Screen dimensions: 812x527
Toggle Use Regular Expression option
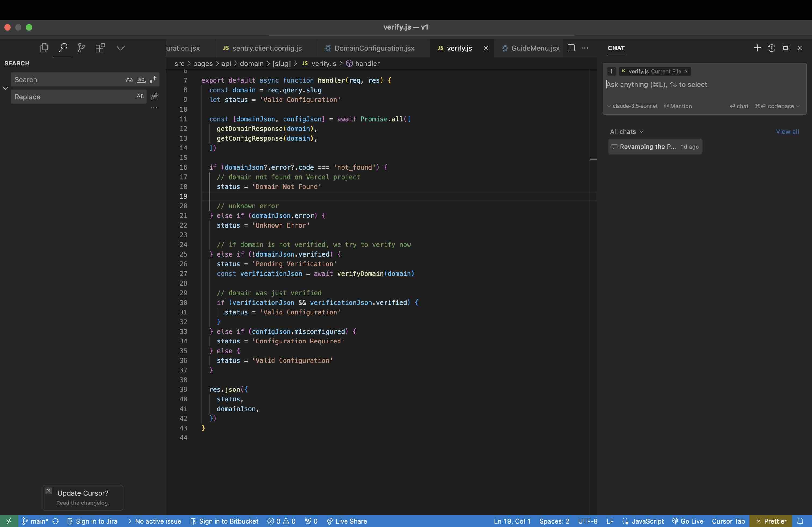point(153,80)
